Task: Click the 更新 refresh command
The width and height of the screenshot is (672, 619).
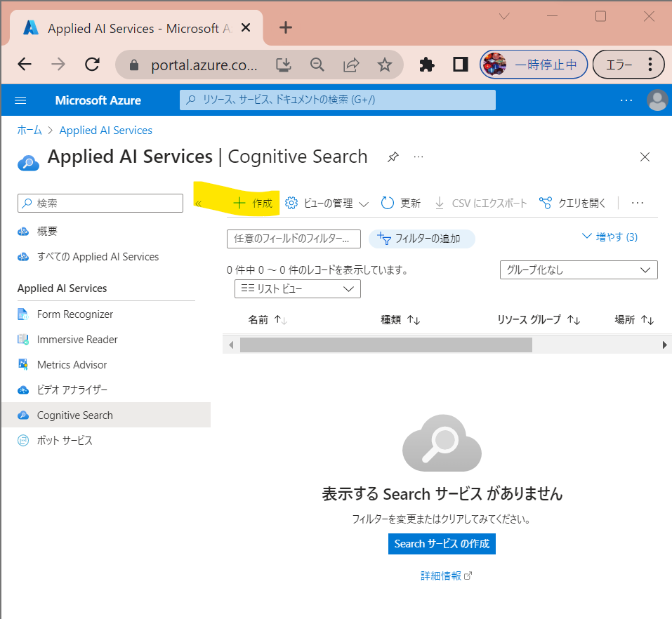Action: tap(401, 203)
